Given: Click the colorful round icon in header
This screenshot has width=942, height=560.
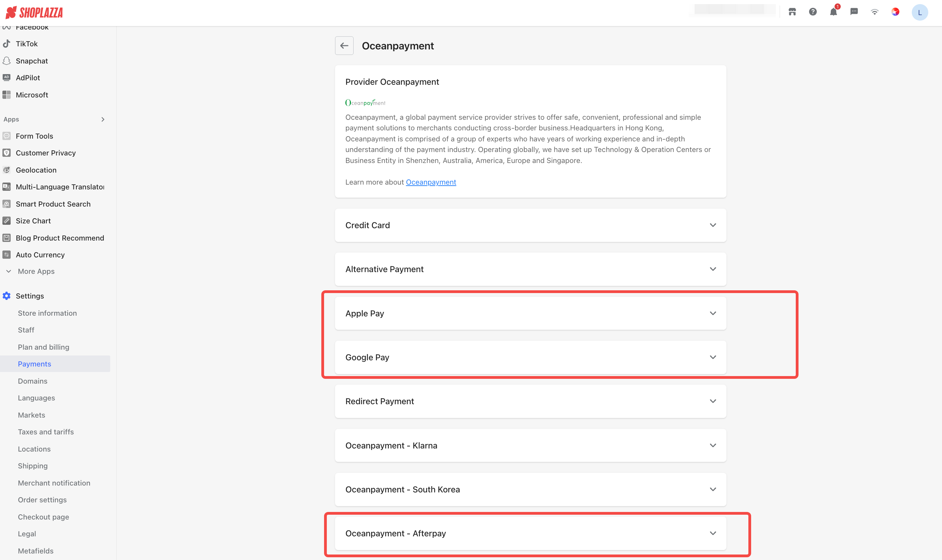Looking at the screenshot, I should point(895,12).
